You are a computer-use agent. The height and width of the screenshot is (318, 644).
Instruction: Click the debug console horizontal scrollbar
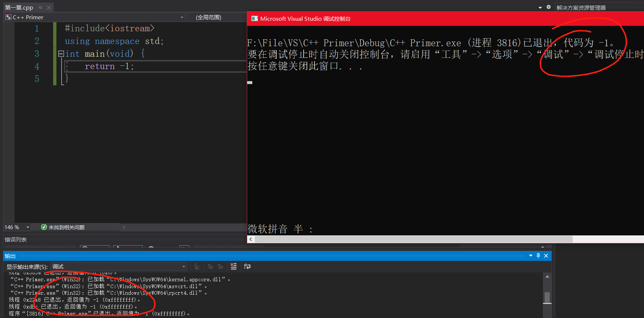(414, 239)
